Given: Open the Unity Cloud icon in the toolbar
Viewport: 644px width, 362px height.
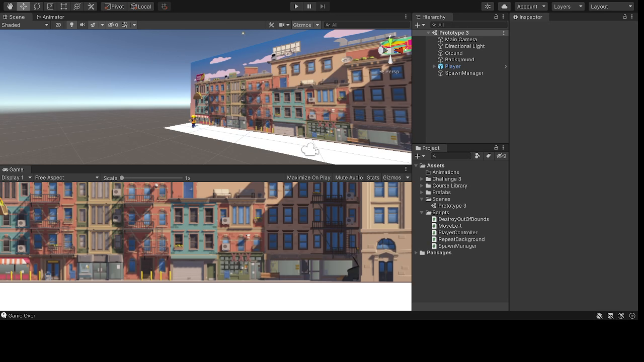Looking at the screenshot, I should (x=505, y=6).
